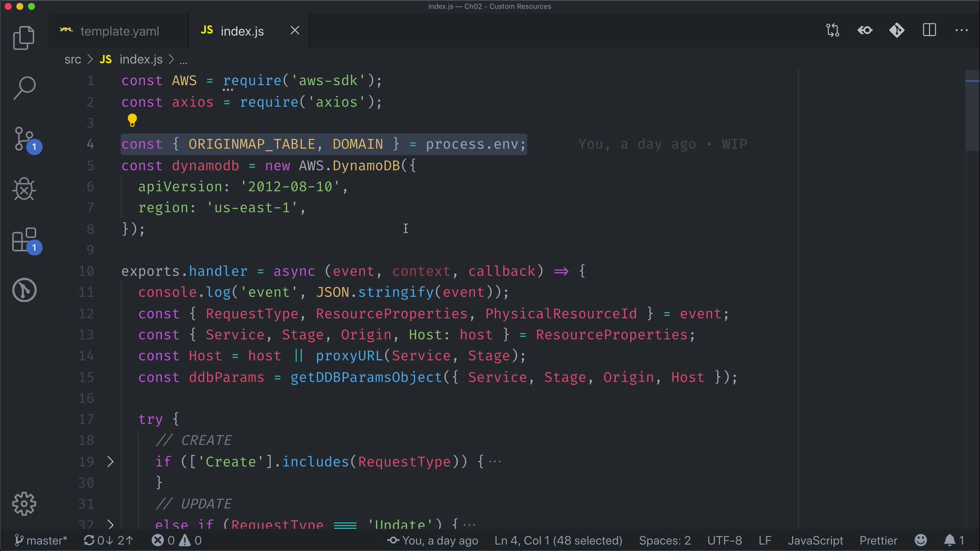
Task: Click the JavaScript language mode indicator
Action: tap(815, 540)
